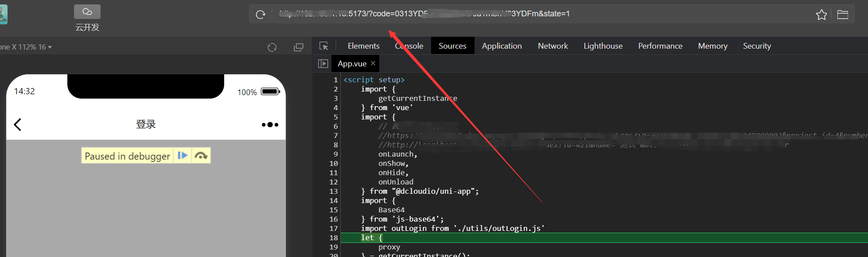Screen dimensions: 868x257
Task: Click 'onLaunch,' in the code
Action: click(x=398, y=154)
